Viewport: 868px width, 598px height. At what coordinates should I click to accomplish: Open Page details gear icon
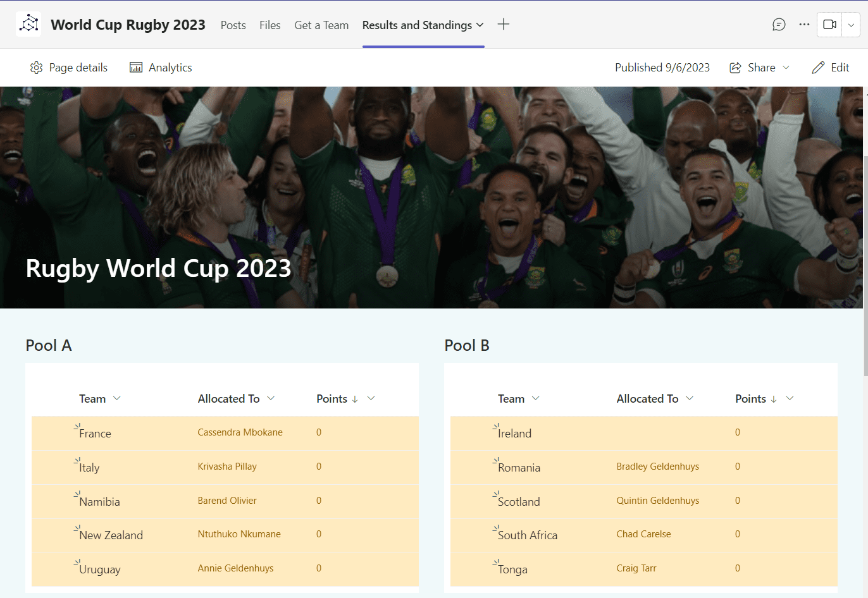pyautogui.click(x=36, y=68)
